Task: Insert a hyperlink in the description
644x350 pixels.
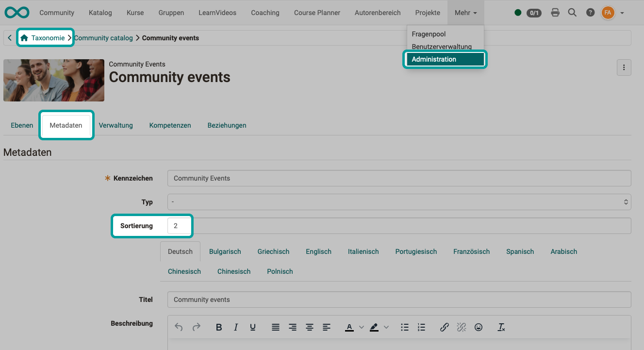Action: coord(444,327)
